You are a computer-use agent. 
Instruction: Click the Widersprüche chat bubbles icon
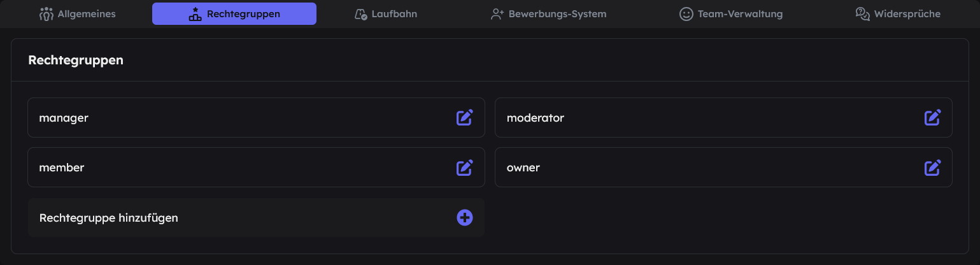click(863, 14)
